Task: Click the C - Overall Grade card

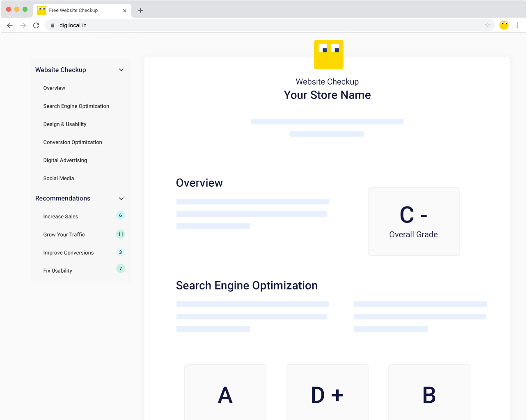Action: (414, 222)
